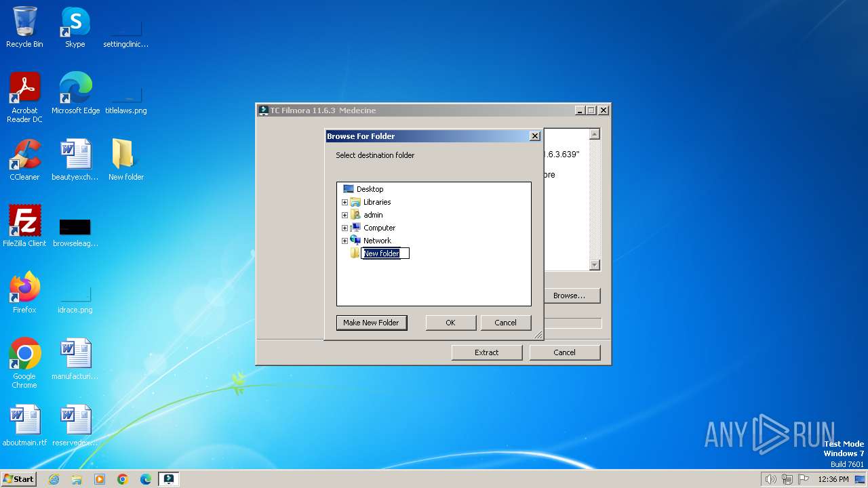Launch CCleaner from the desktop
This screenshot has height=488, width=868.
[24, 160]
